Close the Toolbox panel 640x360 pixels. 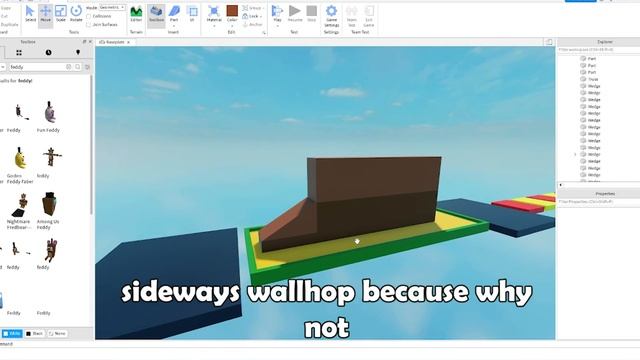90,42
